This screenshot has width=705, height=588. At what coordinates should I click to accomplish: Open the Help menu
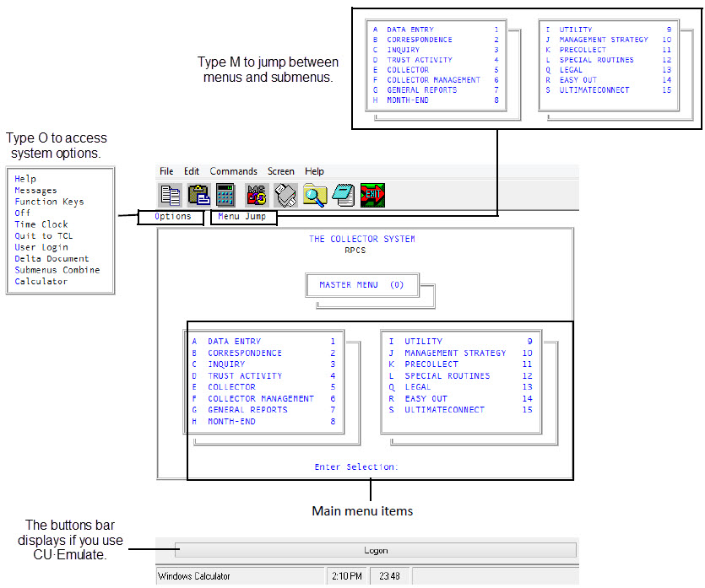314,171
